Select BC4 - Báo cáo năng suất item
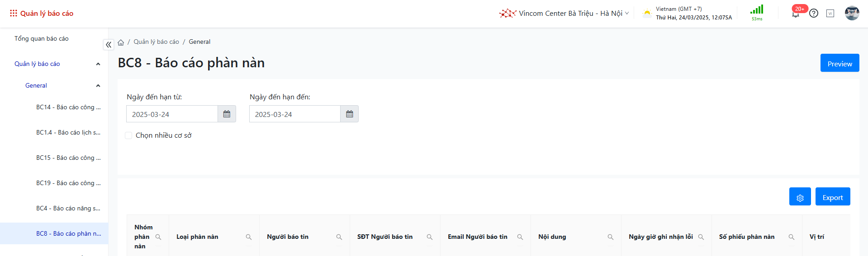Viewport: 868px width, 256px height. tap(68, 209)
